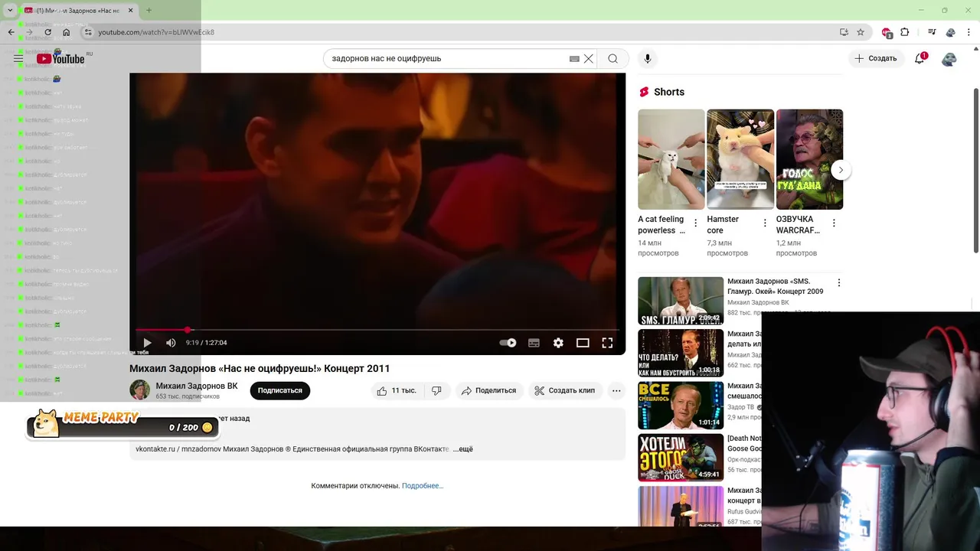Image resolution: width=980 pixels, height=551 pixels.
Task: Open options for ОЗВУЧКА WARCRAFT Short
Action: click(x=834, y=223)
